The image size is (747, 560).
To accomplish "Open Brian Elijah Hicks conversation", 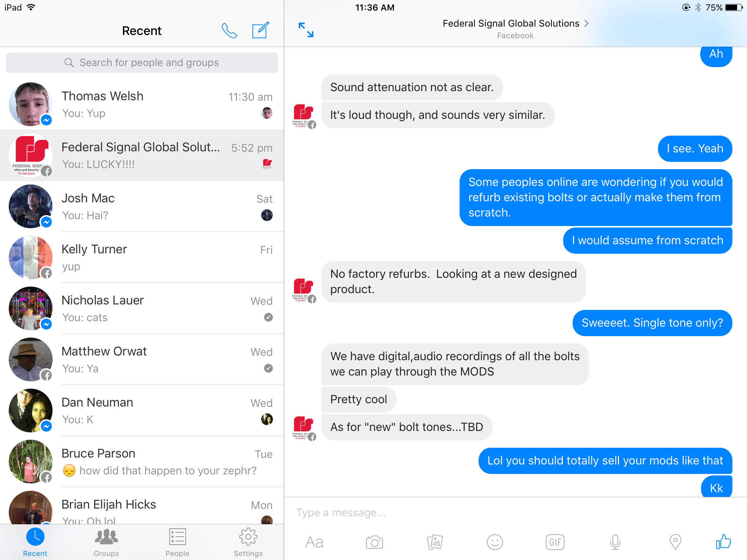I will [x=142, y=506].
